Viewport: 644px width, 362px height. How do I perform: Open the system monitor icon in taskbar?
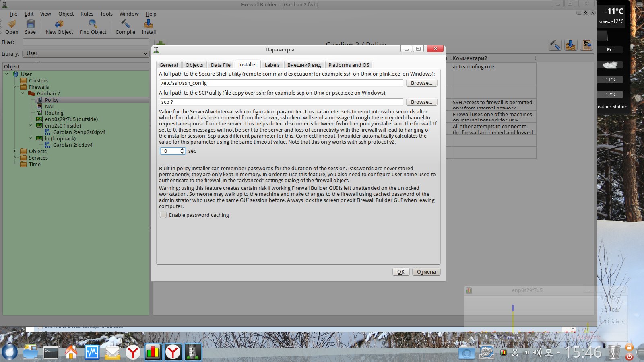click(92, 352)
